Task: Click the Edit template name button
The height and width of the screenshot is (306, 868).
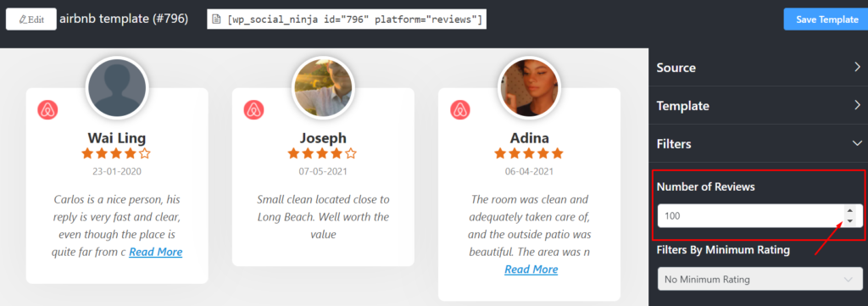Action: tap(31, 19)
